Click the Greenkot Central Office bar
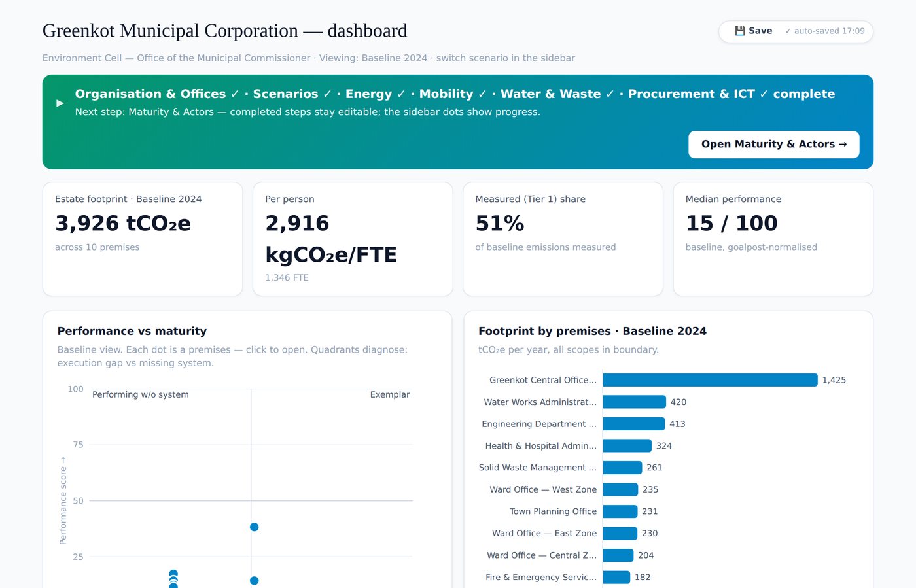The width and height of the screenshot is (916, 588). (x=710, y=380)
